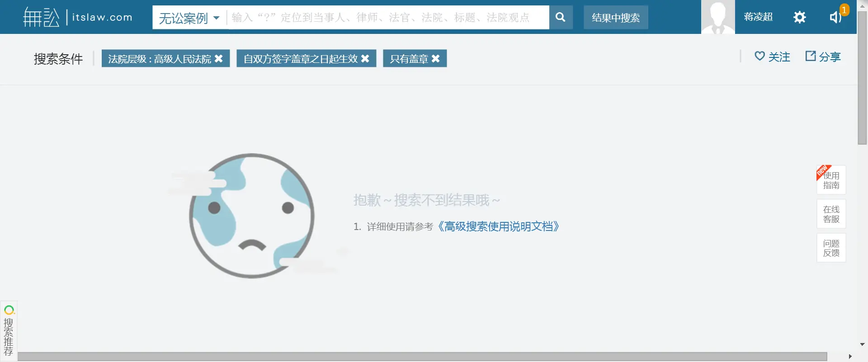This screenshot has width=868, height=362.
Task: Click the magnifier search button
Action: coord(561,18)
